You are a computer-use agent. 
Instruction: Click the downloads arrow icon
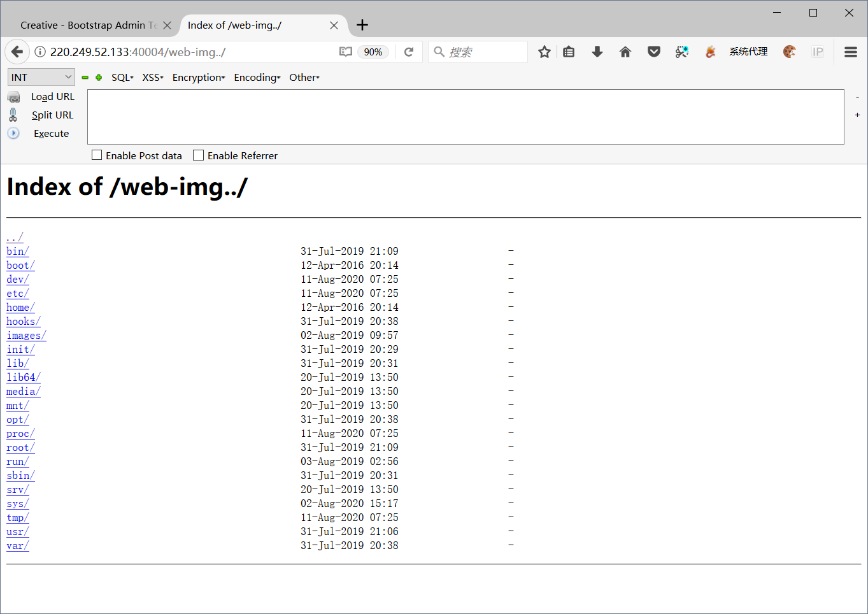[597, 52]
